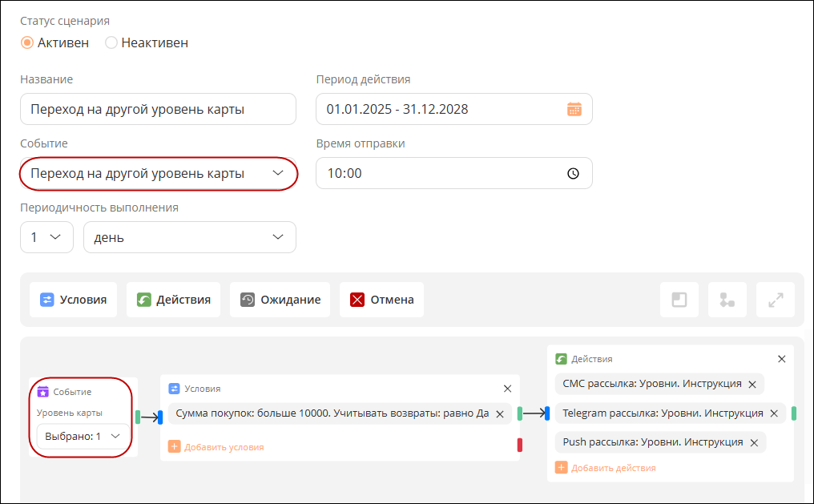Add an Ожидание block
The height and width of the screenshot is (504, 814).
280,300
